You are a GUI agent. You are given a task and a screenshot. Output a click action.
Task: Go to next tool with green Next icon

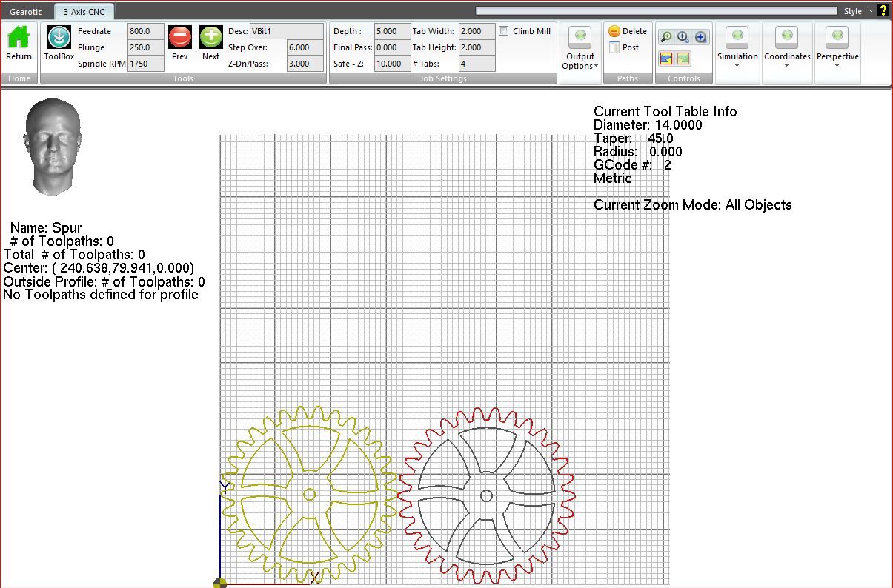tap(211, 36)
